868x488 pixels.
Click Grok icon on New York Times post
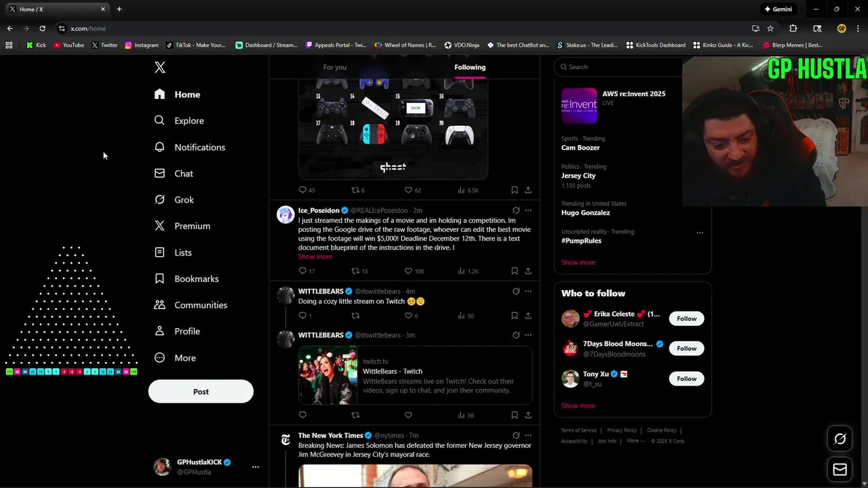point(516,435)
